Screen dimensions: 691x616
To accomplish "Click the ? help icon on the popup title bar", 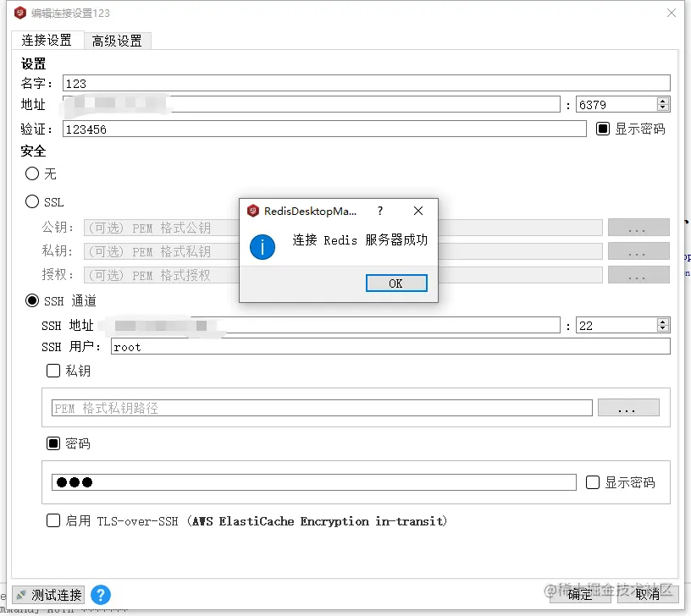I will tap(380, 212).
